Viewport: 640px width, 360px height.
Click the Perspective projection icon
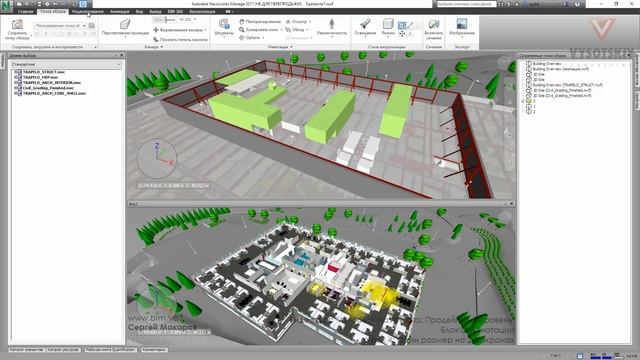click(125, 24)
